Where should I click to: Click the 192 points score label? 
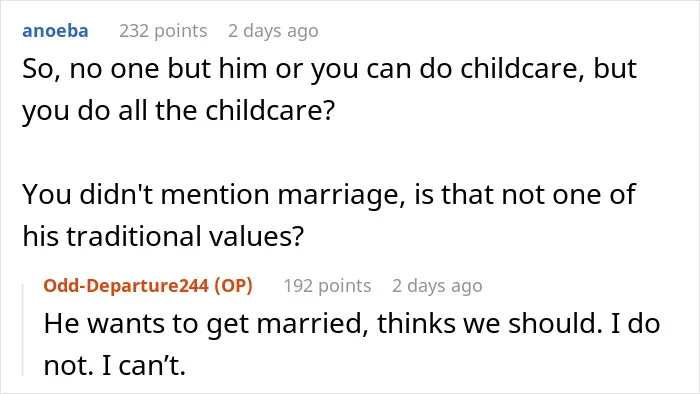click(327, 286)
